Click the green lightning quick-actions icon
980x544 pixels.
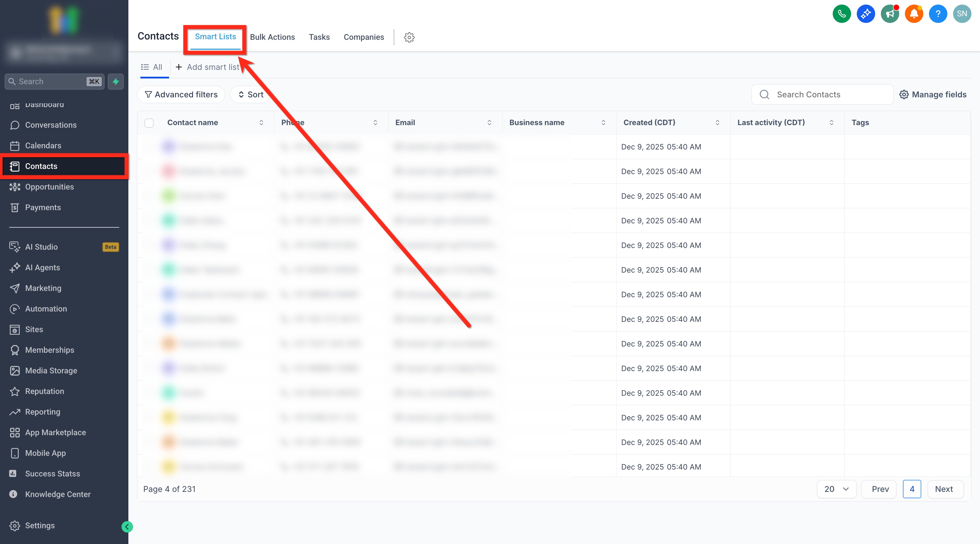(x=116, y=81)
